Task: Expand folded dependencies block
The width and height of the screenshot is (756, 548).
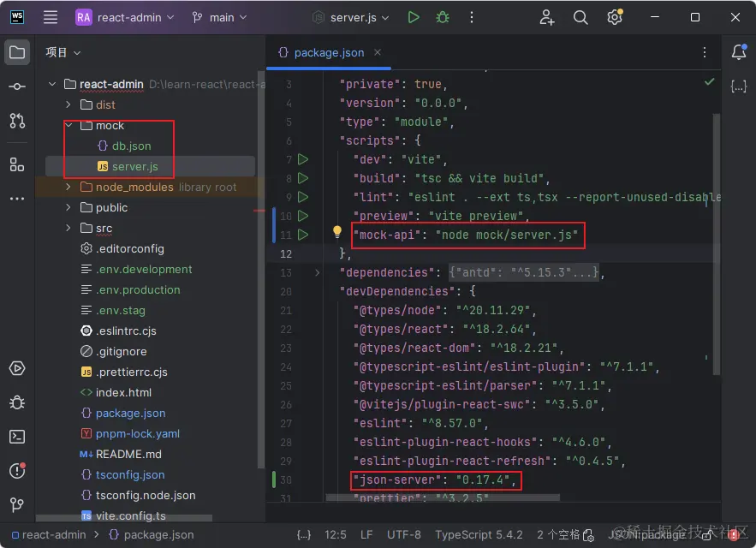Action: tap(317, 272)
